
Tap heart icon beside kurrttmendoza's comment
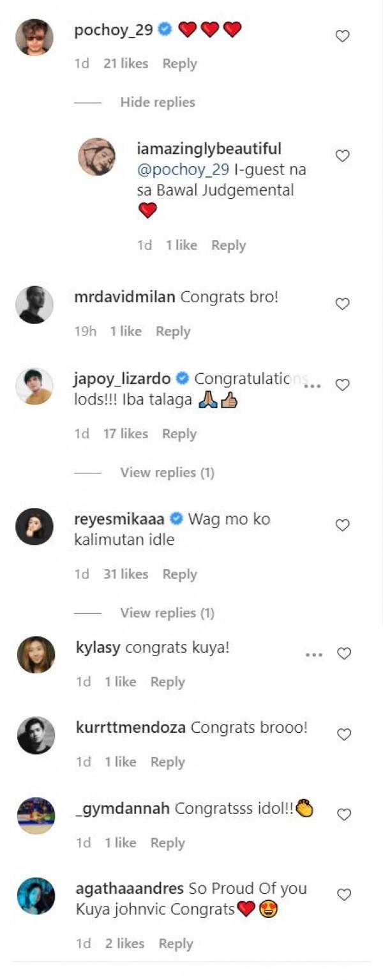pos(344,735)
